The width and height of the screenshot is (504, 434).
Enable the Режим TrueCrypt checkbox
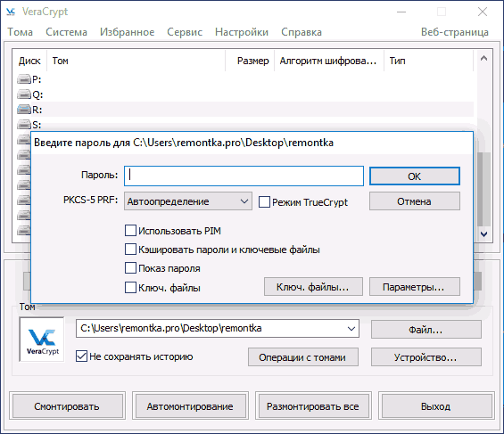click(264, 202)
